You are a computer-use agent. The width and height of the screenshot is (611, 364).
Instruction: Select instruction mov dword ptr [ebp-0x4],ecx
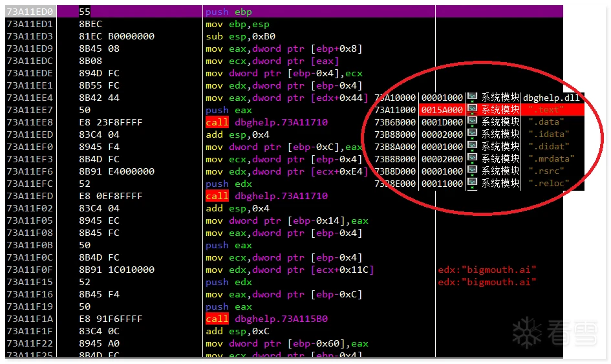pos(284,73)
